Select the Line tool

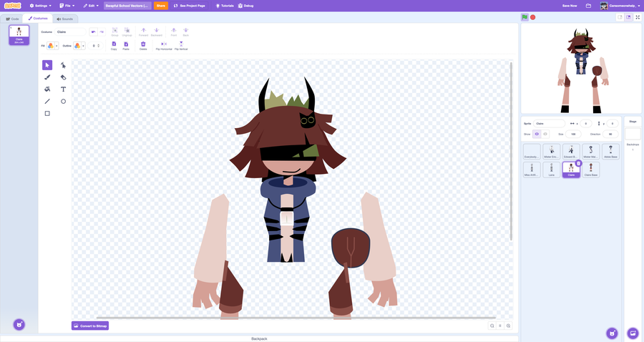[x=47, y=102]
